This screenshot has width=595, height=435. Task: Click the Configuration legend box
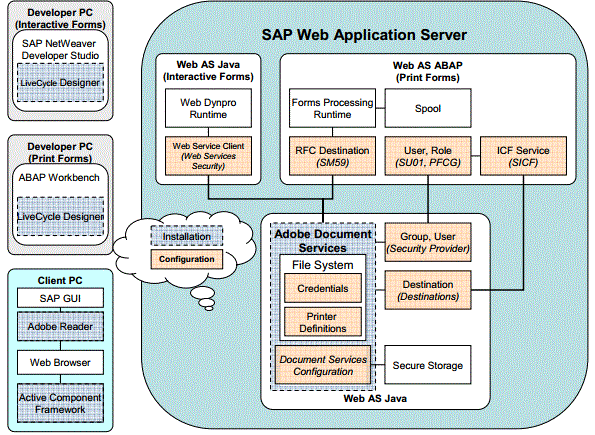[187, 259]
